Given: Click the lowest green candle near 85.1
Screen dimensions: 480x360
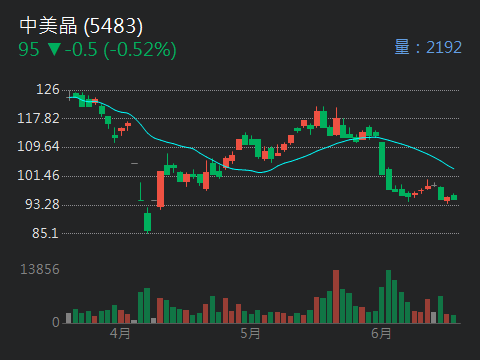Looking at the screenshot, I should (147, 221).
